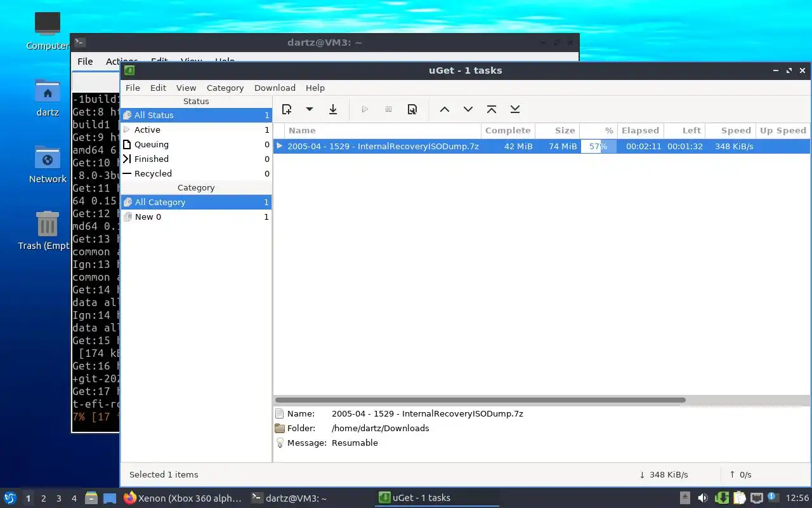
Task: Click the play state icon of download row
Action: tap(280, 146)
